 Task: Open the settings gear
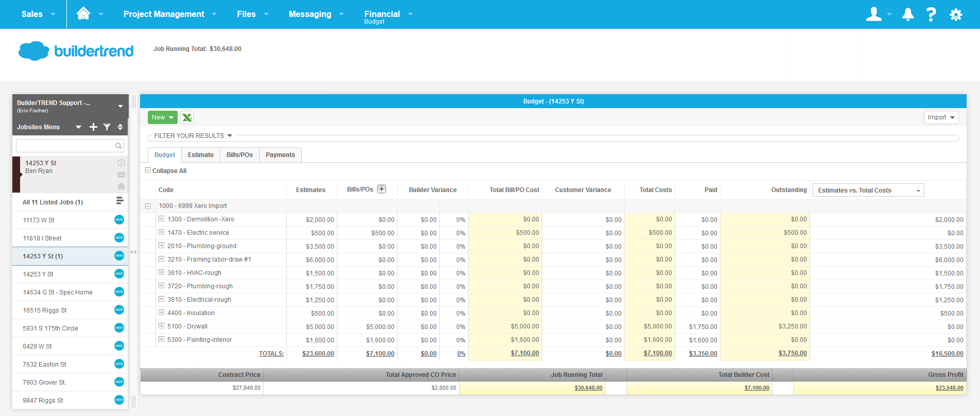956,14
